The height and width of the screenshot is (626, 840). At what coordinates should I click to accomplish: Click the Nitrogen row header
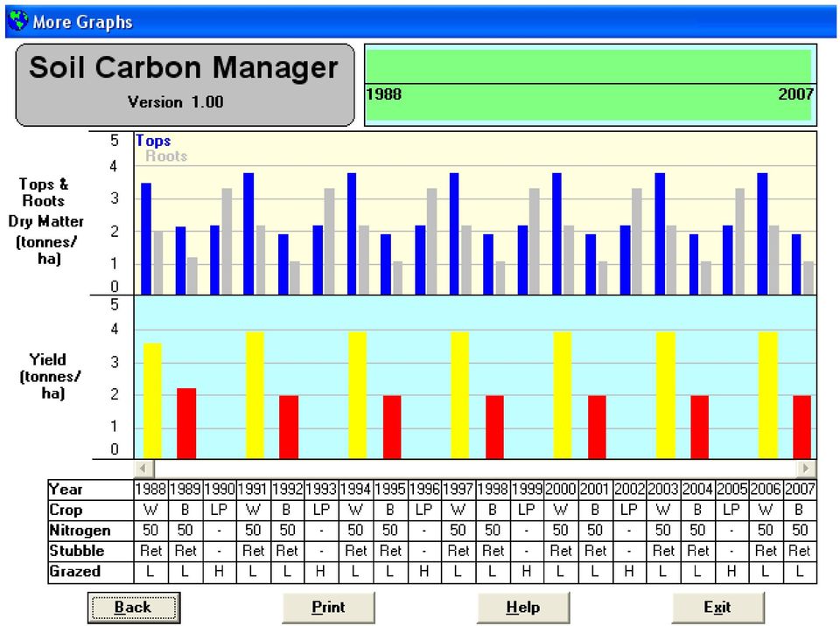90,531
